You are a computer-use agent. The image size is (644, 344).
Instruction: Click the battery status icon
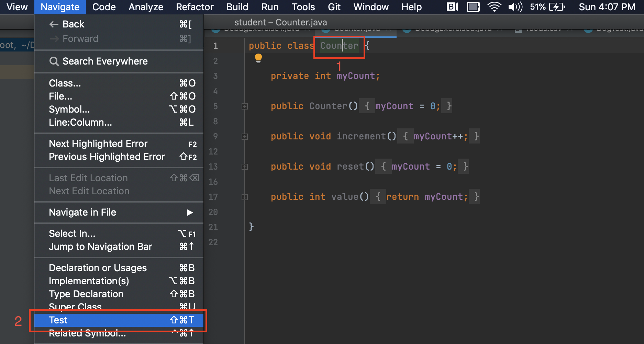557,7
